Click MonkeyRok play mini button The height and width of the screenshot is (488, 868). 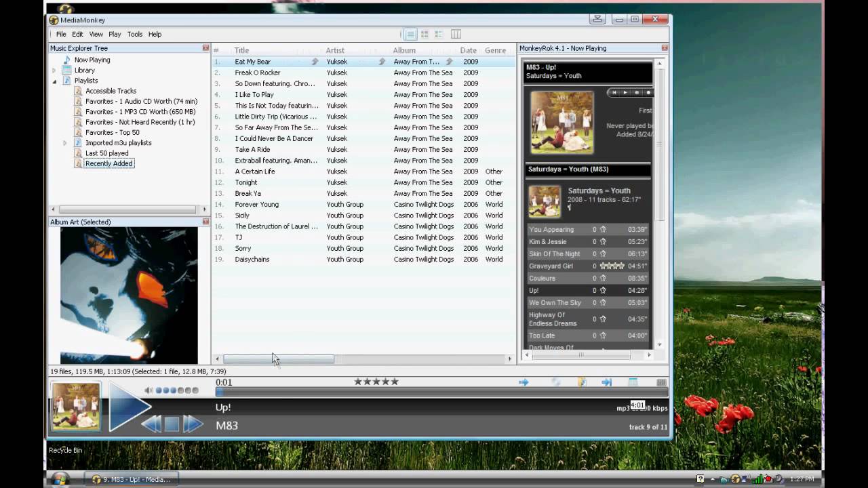(x=625, y=92)
